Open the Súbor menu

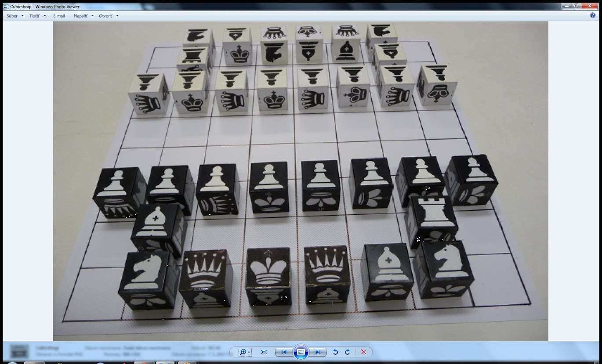pyautogui.click(x=15, y=16)
